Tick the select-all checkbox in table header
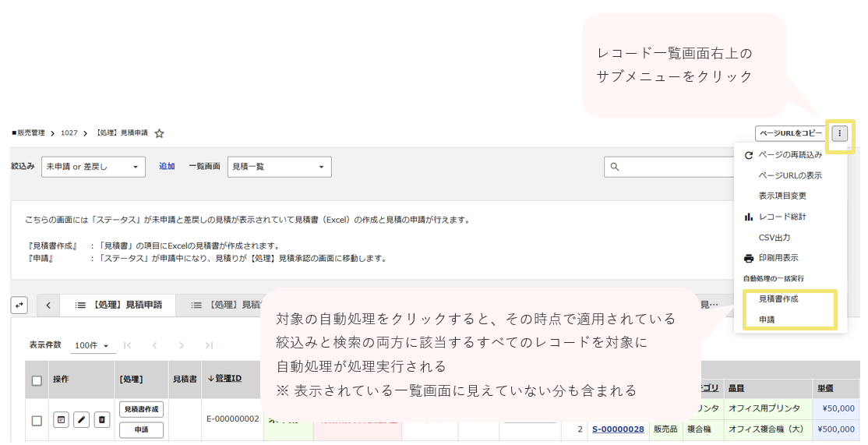 coord(37,381)
